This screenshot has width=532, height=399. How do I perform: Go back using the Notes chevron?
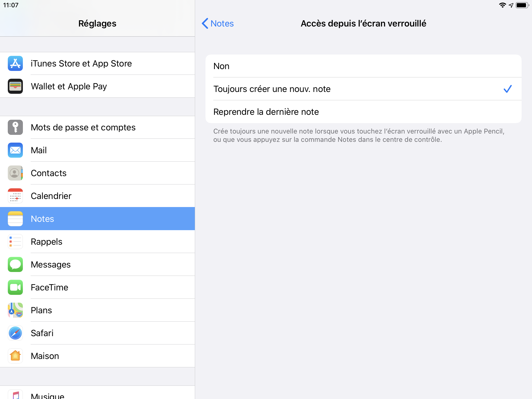pos(218,23)
